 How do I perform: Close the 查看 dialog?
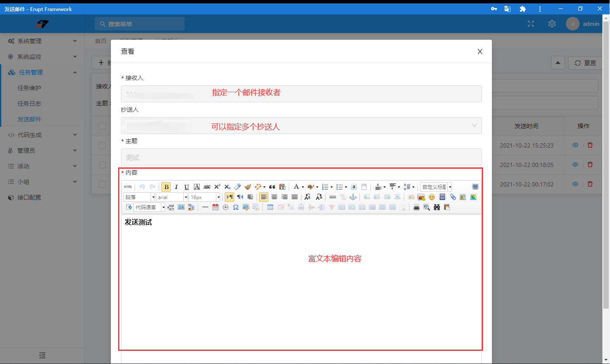[x=480, y=52]
